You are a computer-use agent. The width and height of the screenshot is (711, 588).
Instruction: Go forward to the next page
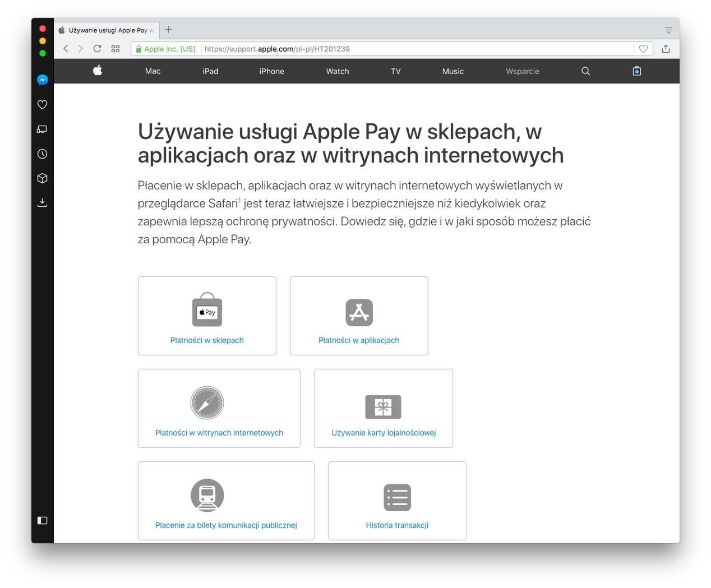[81, 49]
